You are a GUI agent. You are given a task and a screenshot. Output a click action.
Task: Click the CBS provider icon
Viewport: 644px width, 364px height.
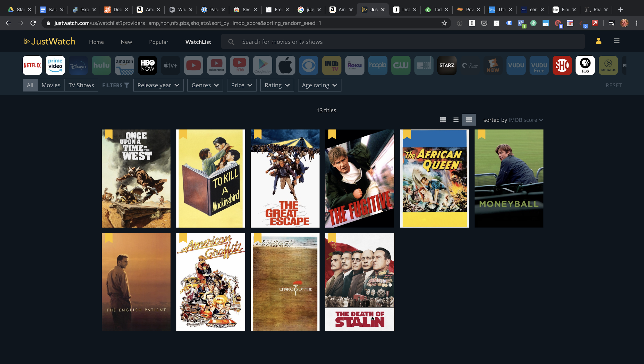(309, 65)
